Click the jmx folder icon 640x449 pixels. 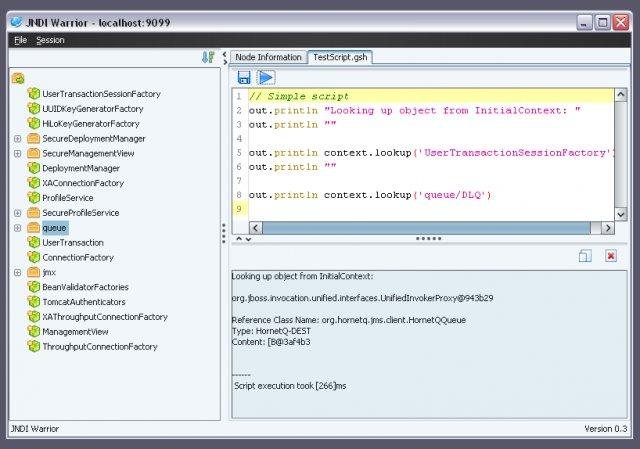click(x=33, y=272)
